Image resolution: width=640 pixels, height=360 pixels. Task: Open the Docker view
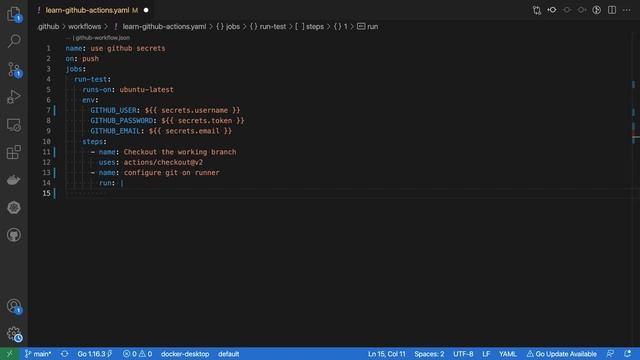(14, 180)
